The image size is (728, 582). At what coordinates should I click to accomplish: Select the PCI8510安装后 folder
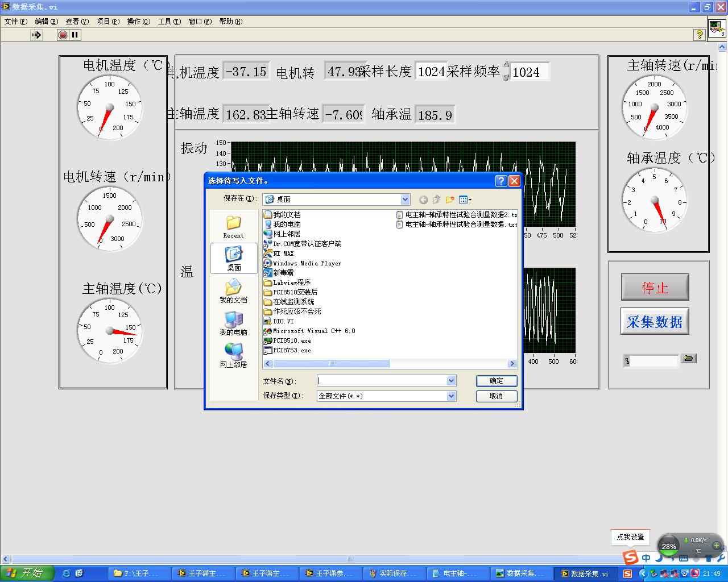[x=291, y=292]
